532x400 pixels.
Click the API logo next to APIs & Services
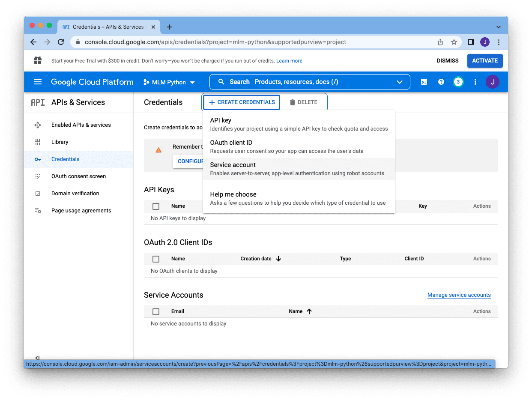coord(38,102)
